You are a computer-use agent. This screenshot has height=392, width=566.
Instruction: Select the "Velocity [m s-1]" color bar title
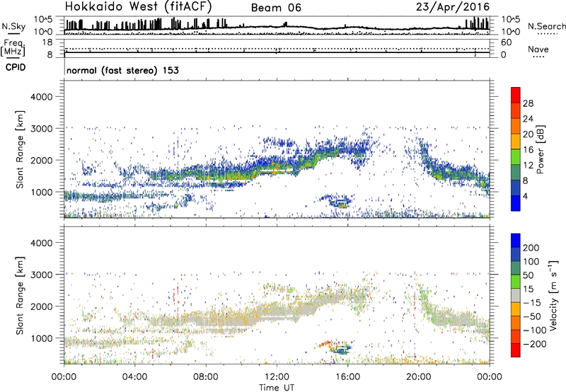point(553,295)
